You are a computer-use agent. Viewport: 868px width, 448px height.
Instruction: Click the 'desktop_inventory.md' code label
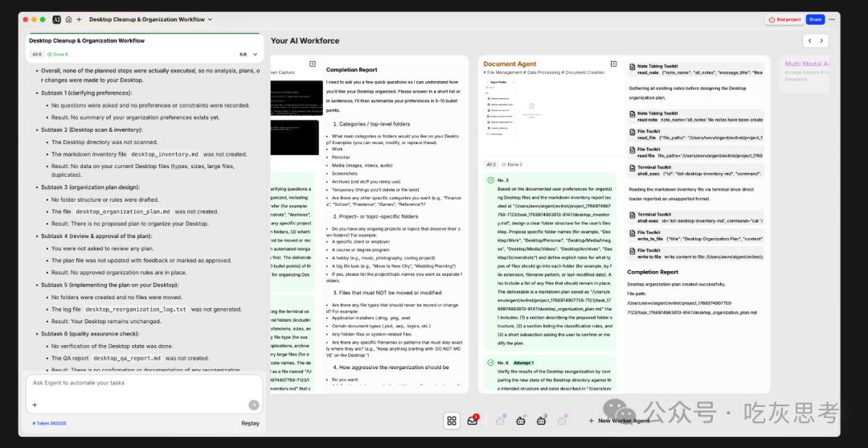166,154
